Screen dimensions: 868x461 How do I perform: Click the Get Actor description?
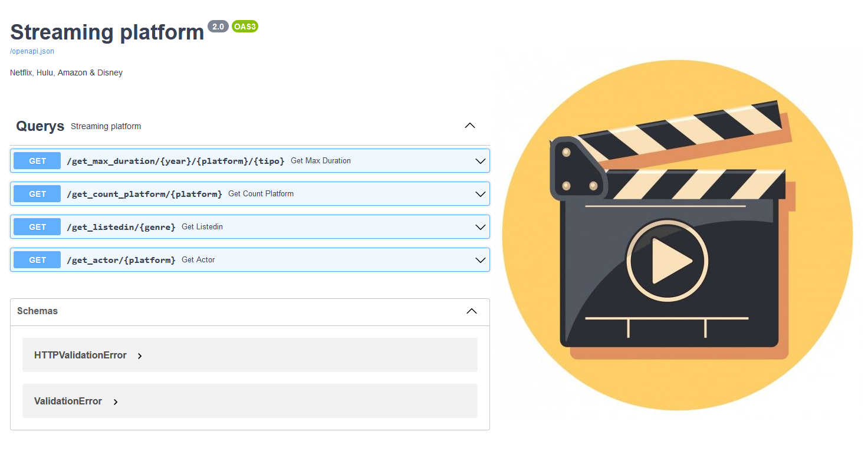198,260
